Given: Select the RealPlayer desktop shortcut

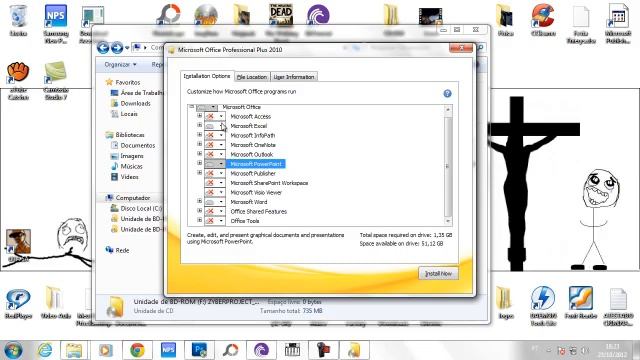Looking at the screenshot, I should pos(18,304).
